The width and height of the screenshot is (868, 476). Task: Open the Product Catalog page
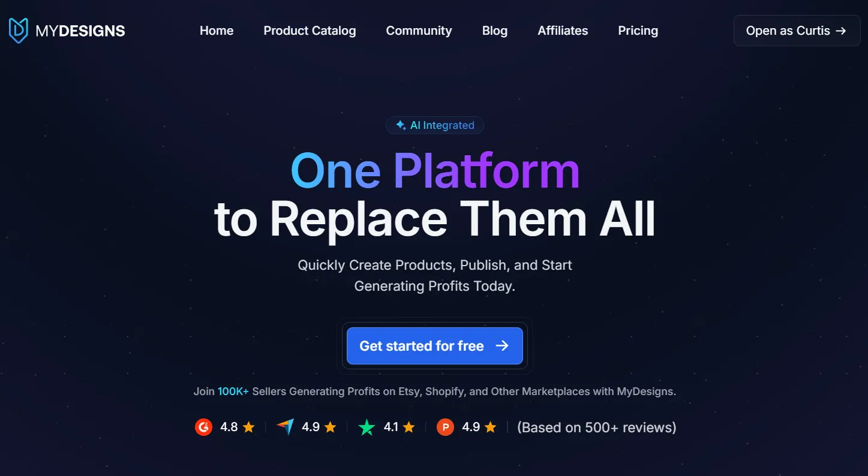(310, 31)
